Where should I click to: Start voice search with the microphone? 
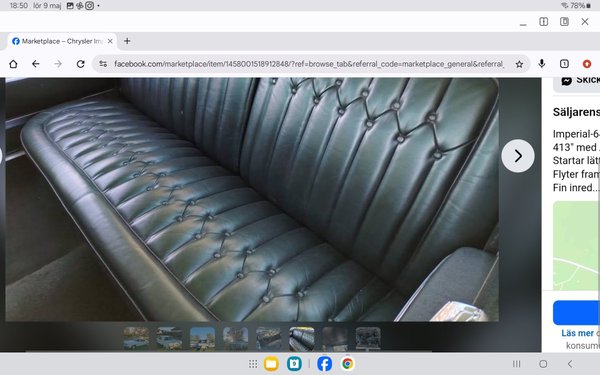pos(541,64)
